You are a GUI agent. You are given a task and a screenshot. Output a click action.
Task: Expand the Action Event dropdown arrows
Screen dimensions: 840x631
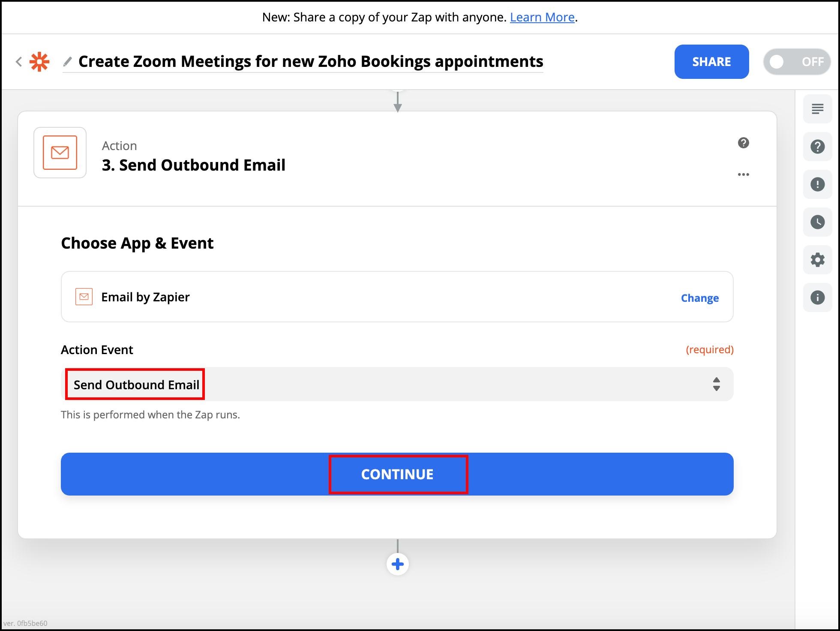click(716, 384)
